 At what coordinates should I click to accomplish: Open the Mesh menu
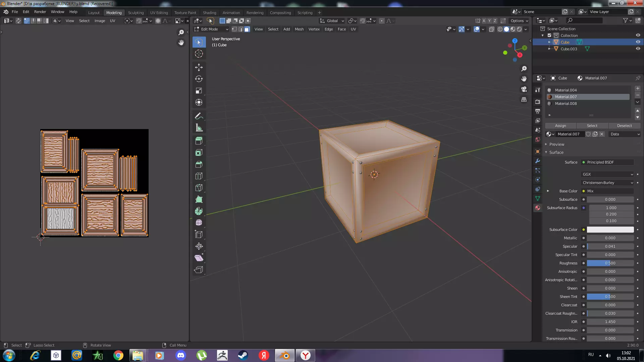coord(299,29)
